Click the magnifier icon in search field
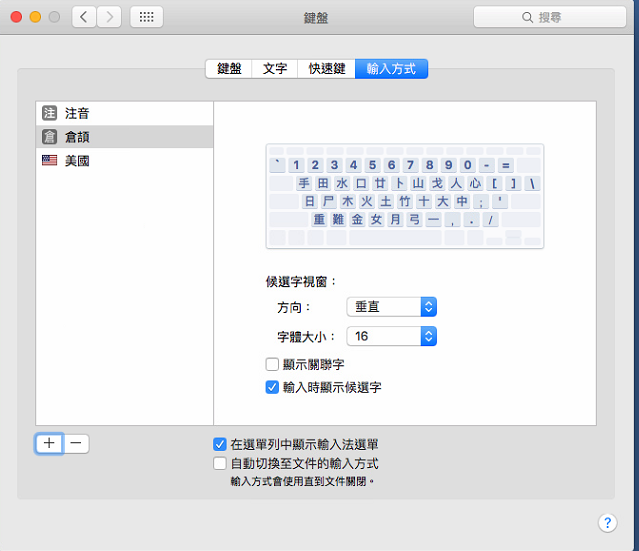 point(527,17)
